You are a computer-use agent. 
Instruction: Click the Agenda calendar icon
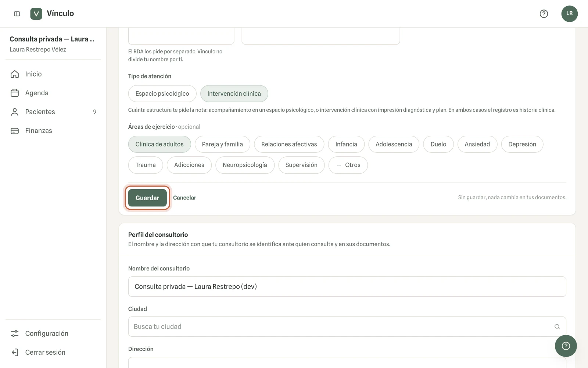click(x=15, y=93)
